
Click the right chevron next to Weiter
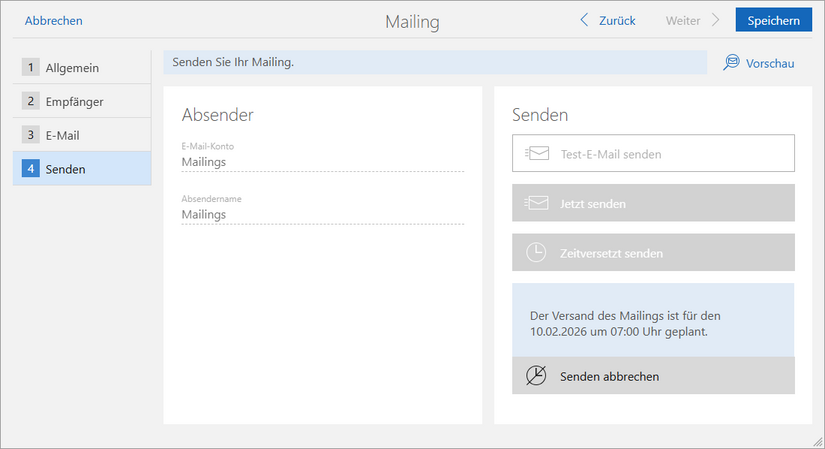point(715,20)
